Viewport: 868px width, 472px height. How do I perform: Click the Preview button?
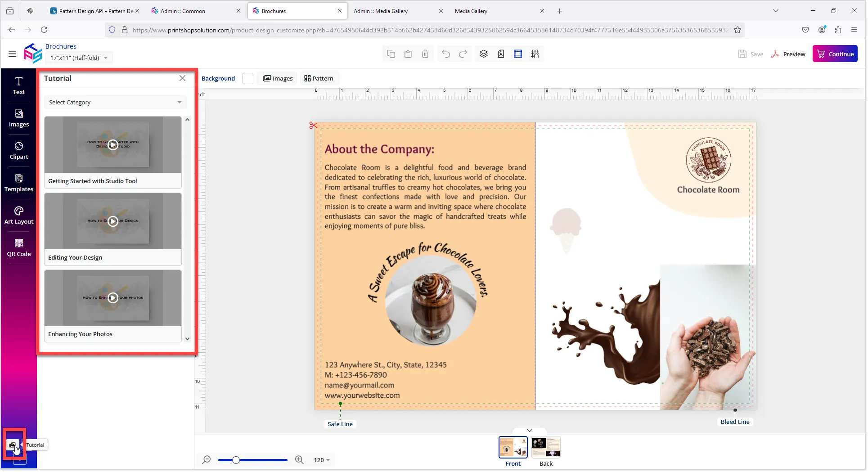pyautogui.click(x=788, y=54)
